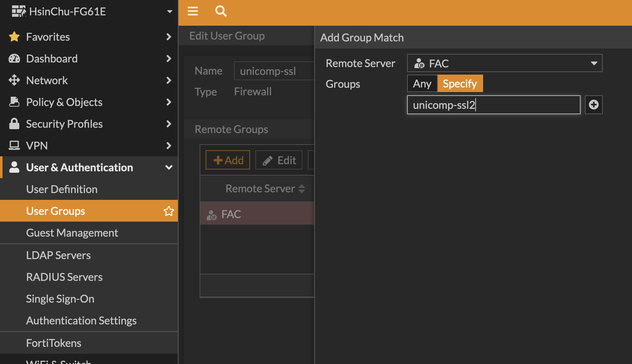
Task: Select the Any groups option
Action: pyautogui.click(x=422, y=84)
